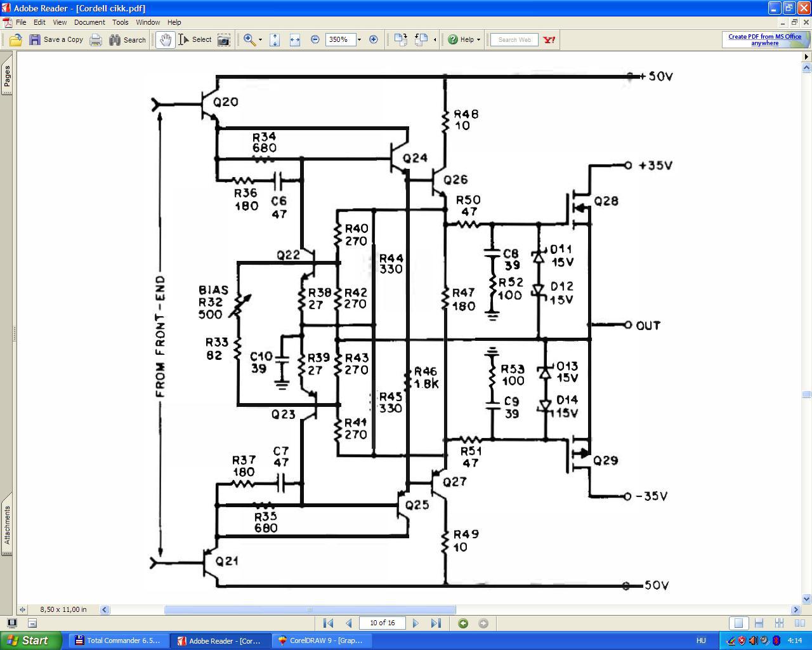Image resolution: width=812 pixels, height=650 pixels.
Task: Click the vertical scrollbar down arrow
Action: point(807,599)
